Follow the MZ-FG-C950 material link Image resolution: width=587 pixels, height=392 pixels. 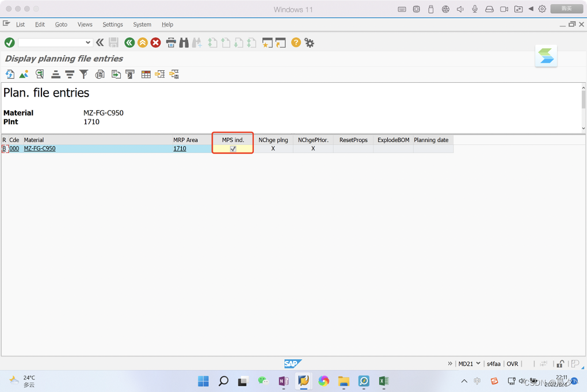click(x=40, y=148)
